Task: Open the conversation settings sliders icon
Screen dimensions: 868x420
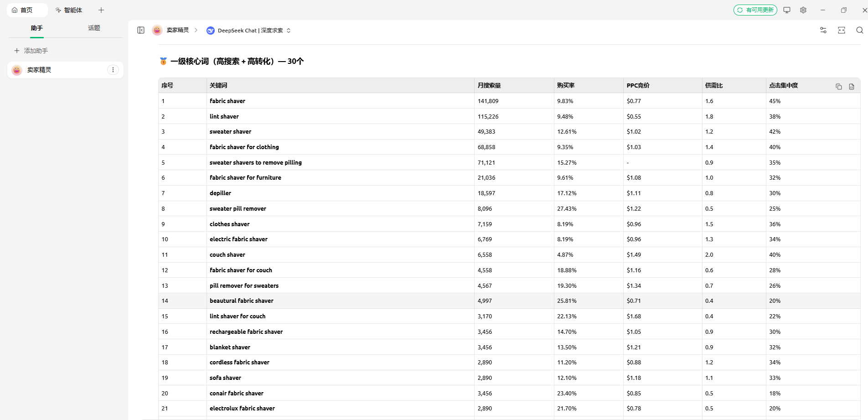Action: [x=823, y=30]
